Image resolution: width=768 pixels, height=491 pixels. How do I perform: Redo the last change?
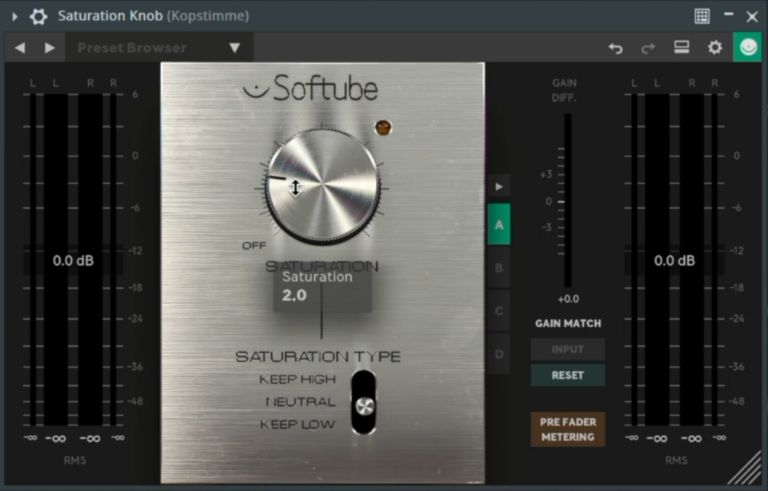point(648,48)
